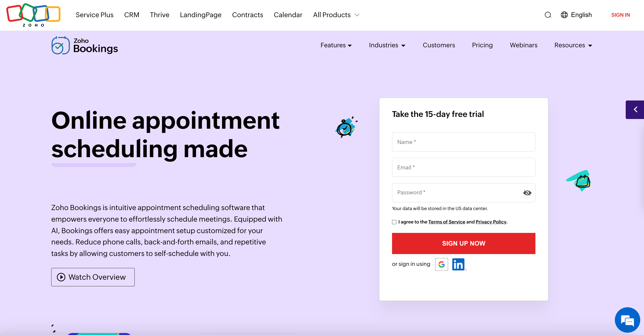Open the Terms of Service link
The width and height of the screenshot is (644, 335).
tap(447, 222)
